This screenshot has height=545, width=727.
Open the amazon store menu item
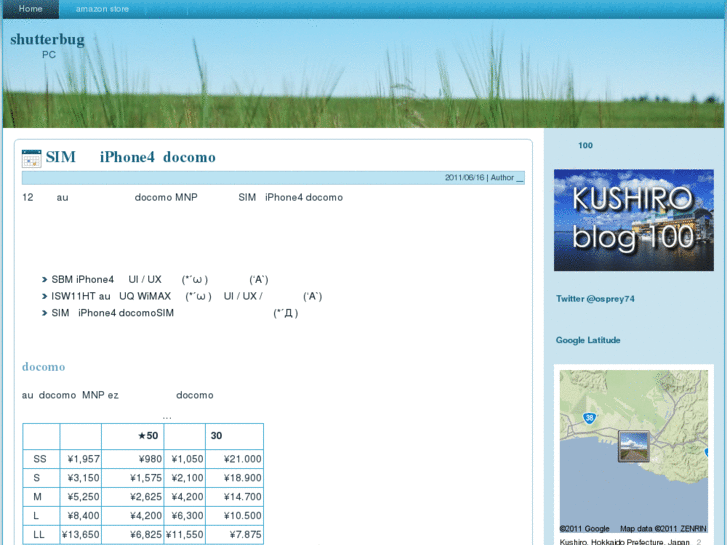pyautogui.click(x=102, y=9)
